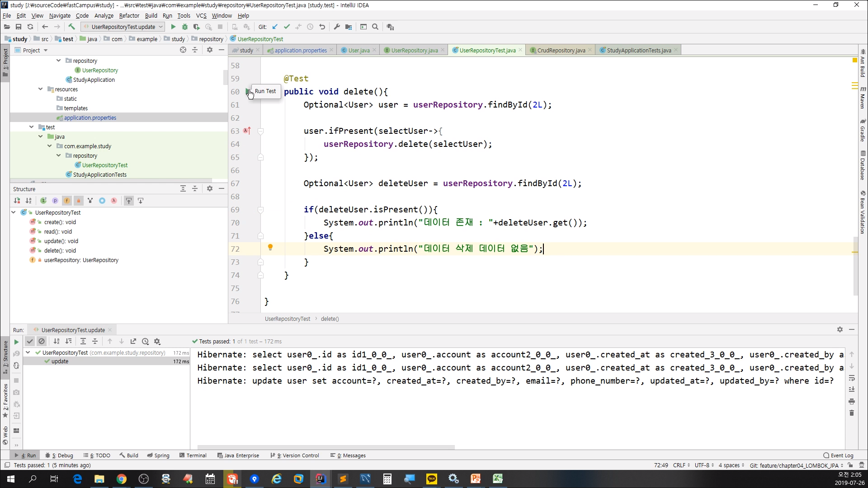Click the green Run button in main toolbar
Viewport: 868px width, 488px height.
tap(173, 27)
